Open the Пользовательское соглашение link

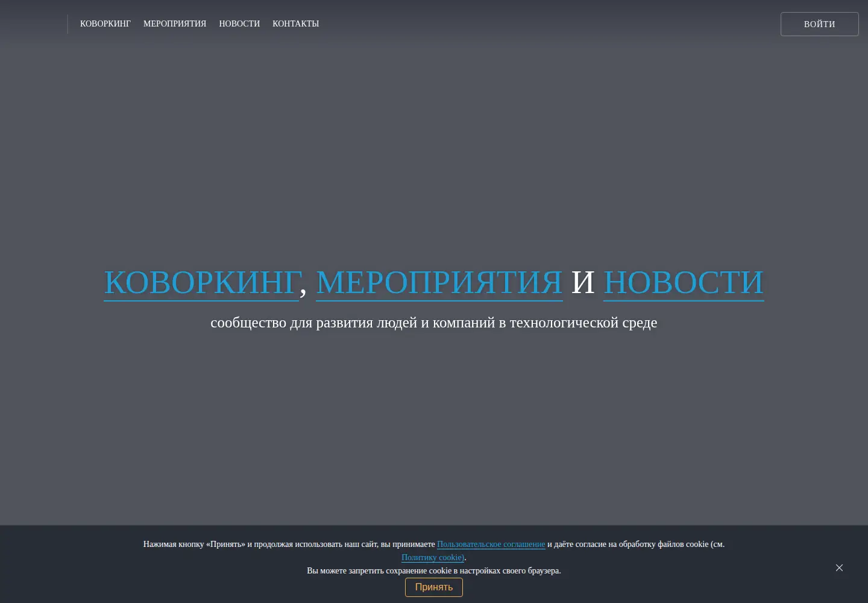click(x=491, y=544)
